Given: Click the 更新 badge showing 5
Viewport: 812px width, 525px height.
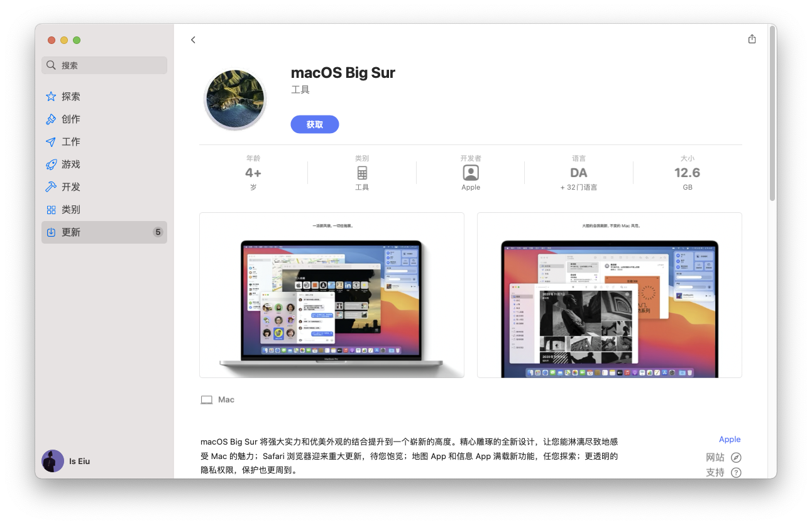Looking at the screenshot, I should [x=158, y=232].
